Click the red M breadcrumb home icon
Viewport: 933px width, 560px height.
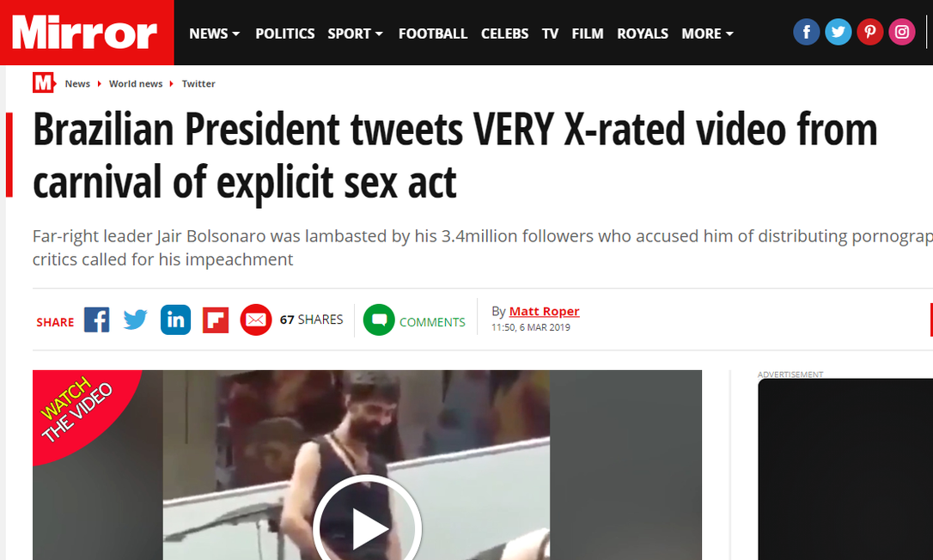point(44,82)
